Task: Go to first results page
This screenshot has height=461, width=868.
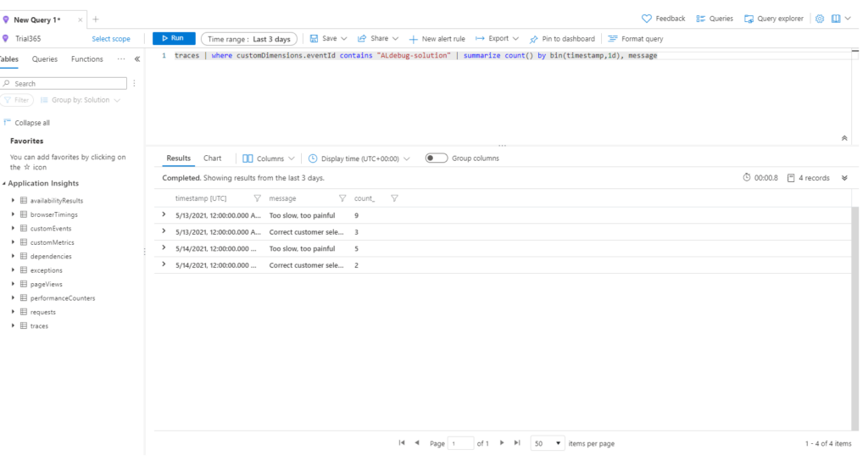Action: click(401, 442)
